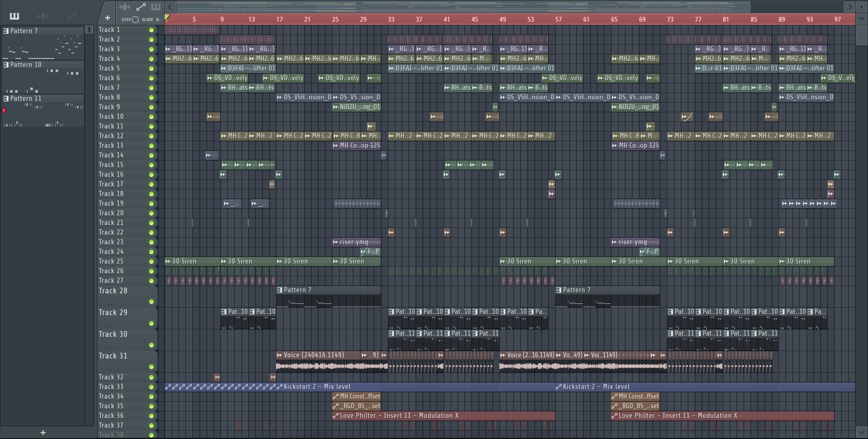Mute Track 33

click(x=152, y=387)
